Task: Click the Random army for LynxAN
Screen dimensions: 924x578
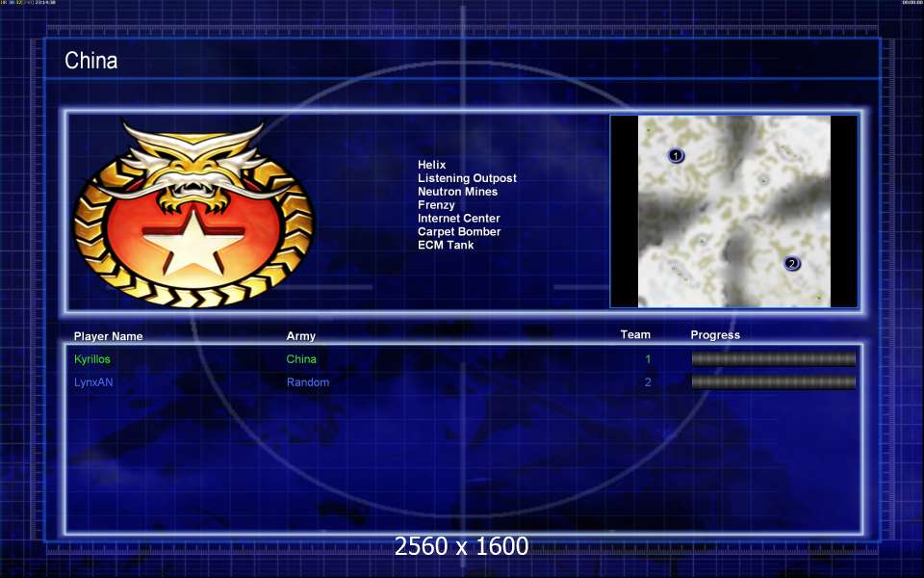Action: coord(308,382)
